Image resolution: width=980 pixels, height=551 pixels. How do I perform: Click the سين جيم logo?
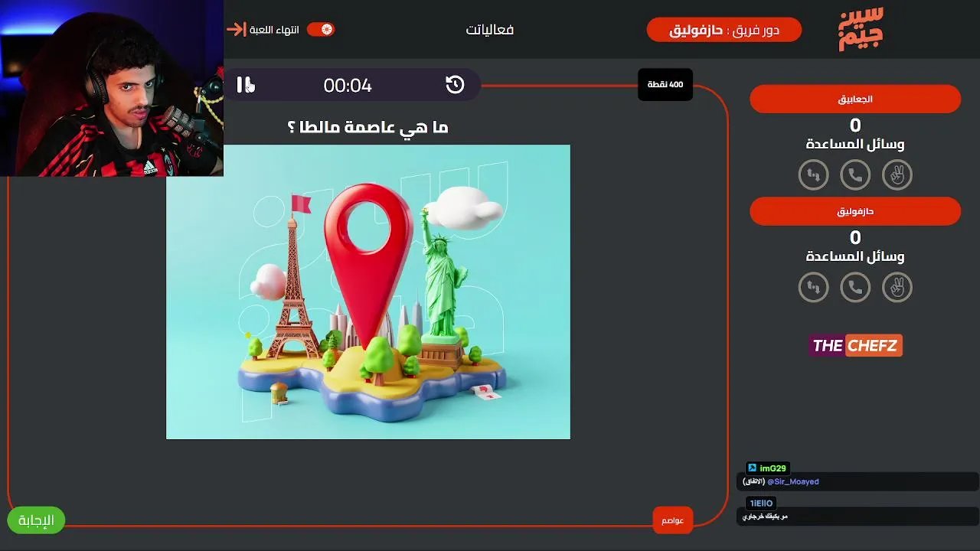point(861,29)
